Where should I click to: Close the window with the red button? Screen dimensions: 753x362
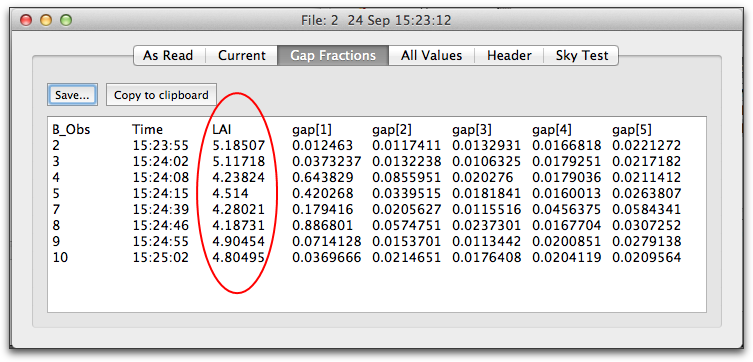point(25,20)
